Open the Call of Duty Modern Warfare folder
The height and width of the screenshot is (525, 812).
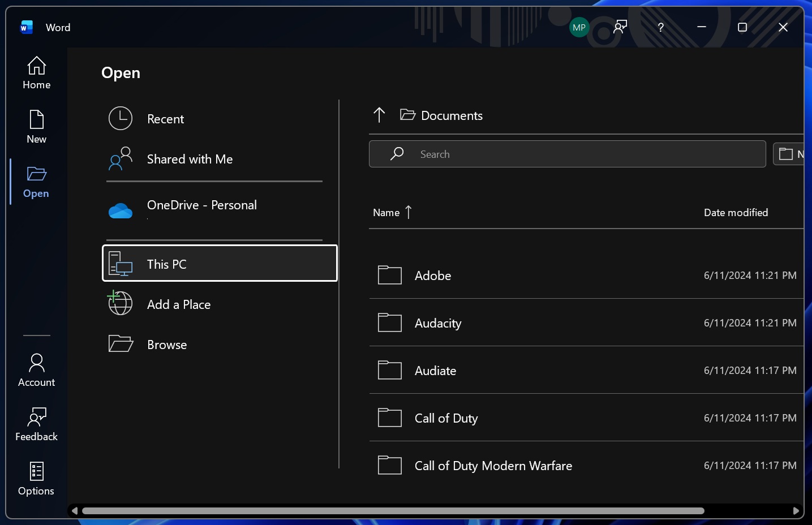tap(493, 466)
